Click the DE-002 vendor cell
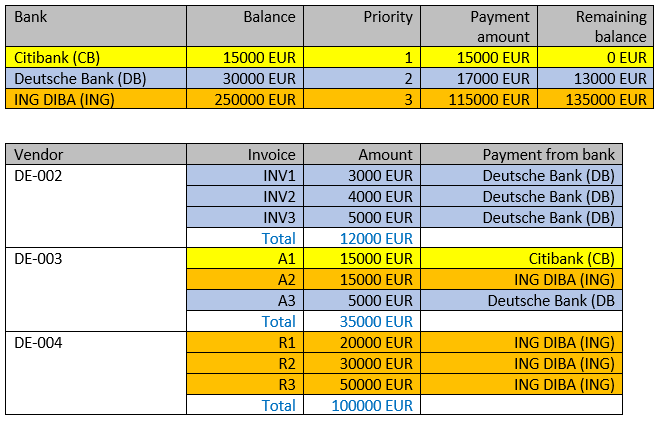This screenshot has width=668, height=422. 37,175
